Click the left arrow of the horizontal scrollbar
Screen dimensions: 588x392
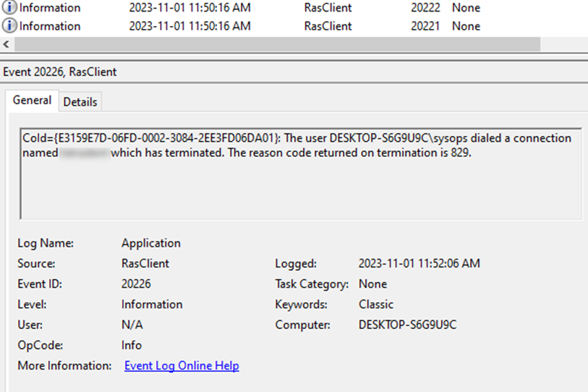tap(7, 44)
